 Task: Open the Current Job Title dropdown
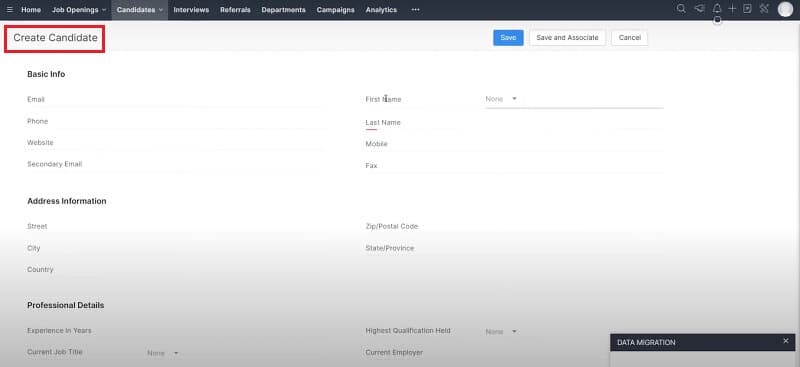[x=163, y=353]
